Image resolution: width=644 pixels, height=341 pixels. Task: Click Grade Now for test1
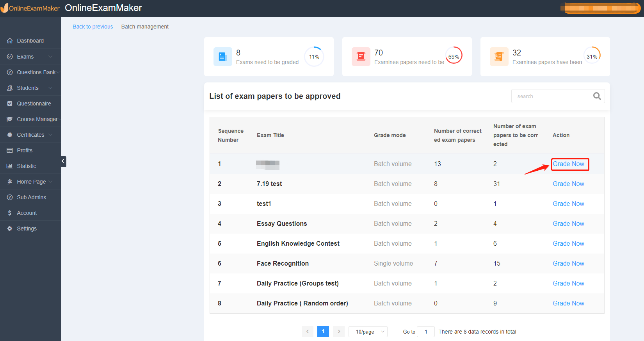(x=568, y=204)
